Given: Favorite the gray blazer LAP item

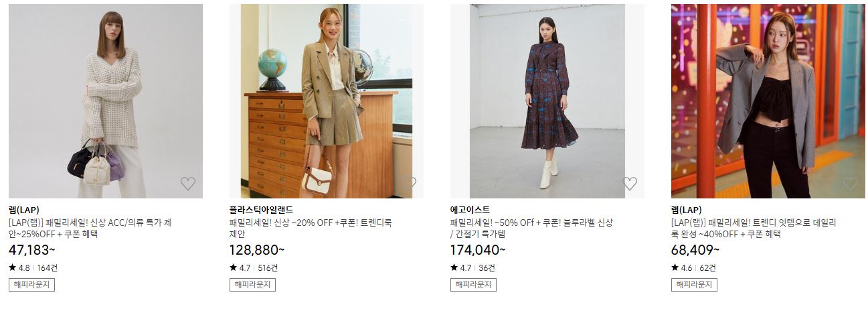Looking at the screenshot, I should click(x=851, y=184).
